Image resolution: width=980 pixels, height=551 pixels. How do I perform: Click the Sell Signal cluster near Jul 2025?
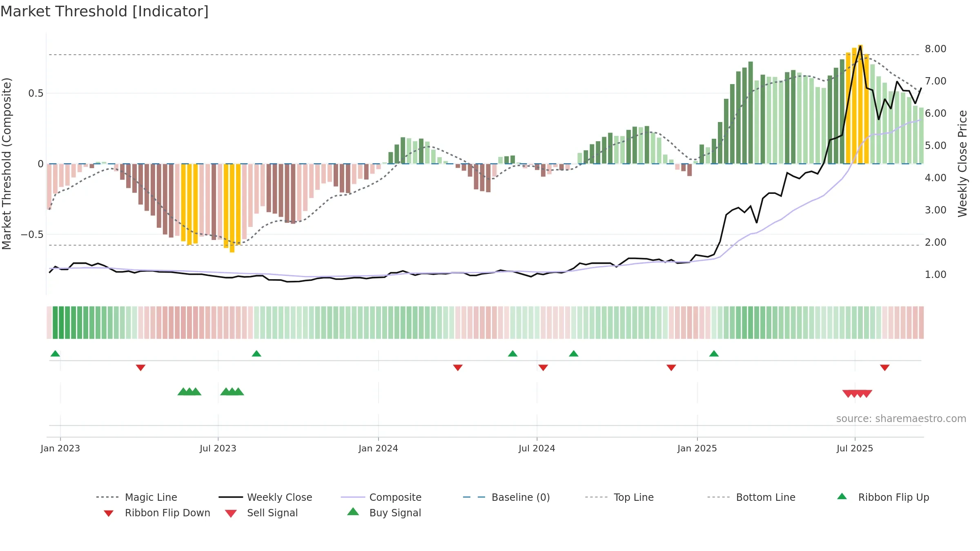857,394
